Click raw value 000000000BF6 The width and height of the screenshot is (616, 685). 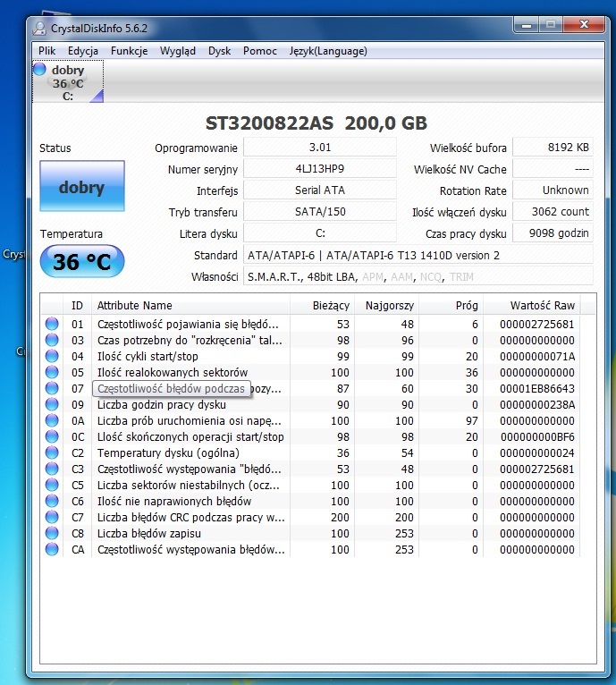point(537,437)
